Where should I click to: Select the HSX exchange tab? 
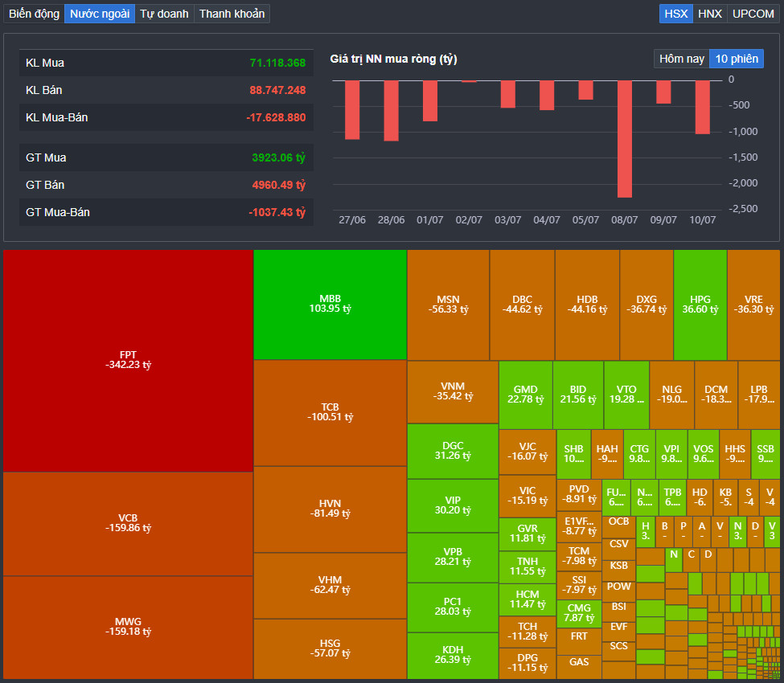tap(676, 14)
